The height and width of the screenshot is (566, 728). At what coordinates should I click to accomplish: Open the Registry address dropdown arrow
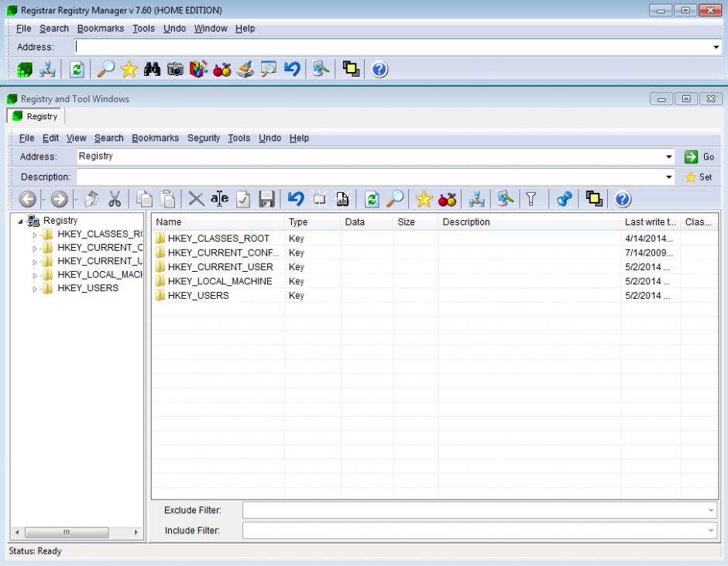click(x=668, y=156)
